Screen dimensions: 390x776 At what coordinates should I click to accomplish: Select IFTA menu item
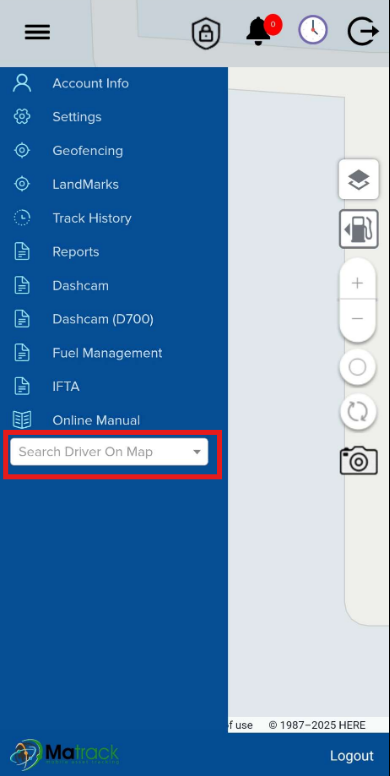click(x=66, y=387)
